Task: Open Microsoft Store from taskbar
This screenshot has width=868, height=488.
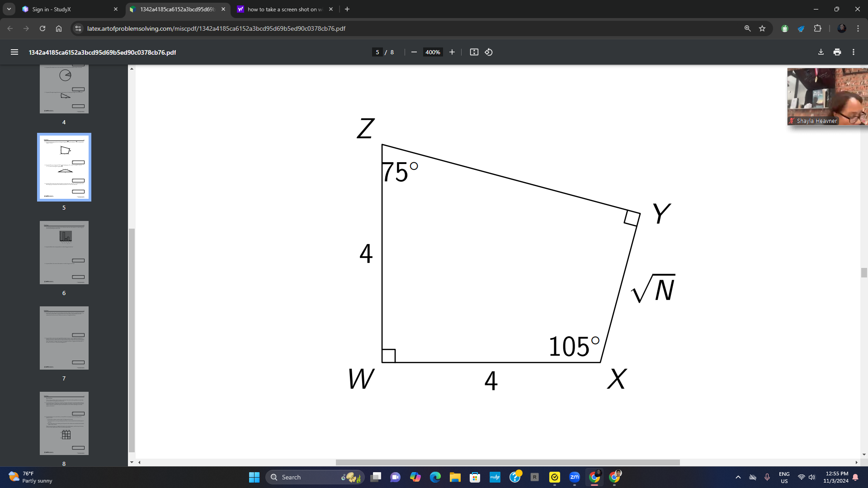Action: click(475, 477)
